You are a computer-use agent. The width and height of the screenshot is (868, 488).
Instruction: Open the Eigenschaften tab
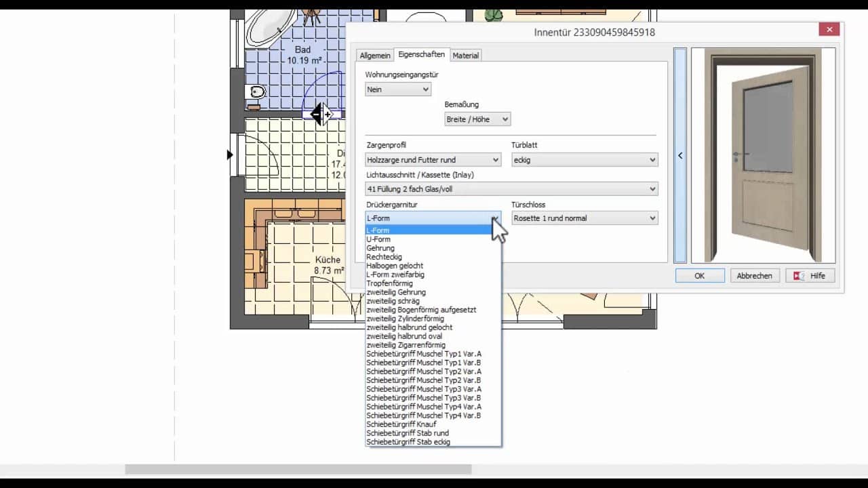[x=421, y=54]
